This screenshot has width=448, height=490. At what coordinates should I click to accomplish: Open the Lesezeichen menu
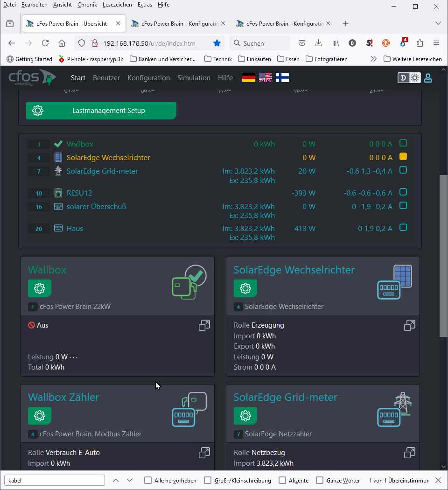pyautogui.click(x=117, y=5)
